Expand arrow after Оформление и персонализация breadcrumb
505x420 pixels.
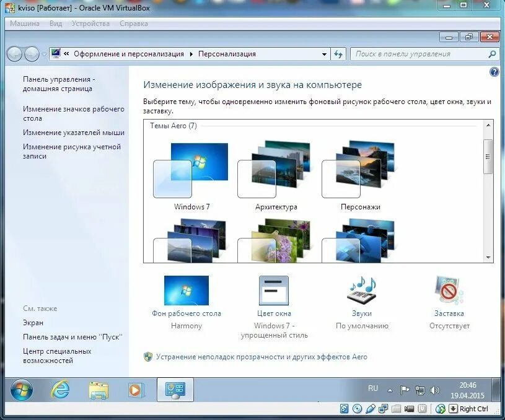pyautogui.click(x=191, y=54)
